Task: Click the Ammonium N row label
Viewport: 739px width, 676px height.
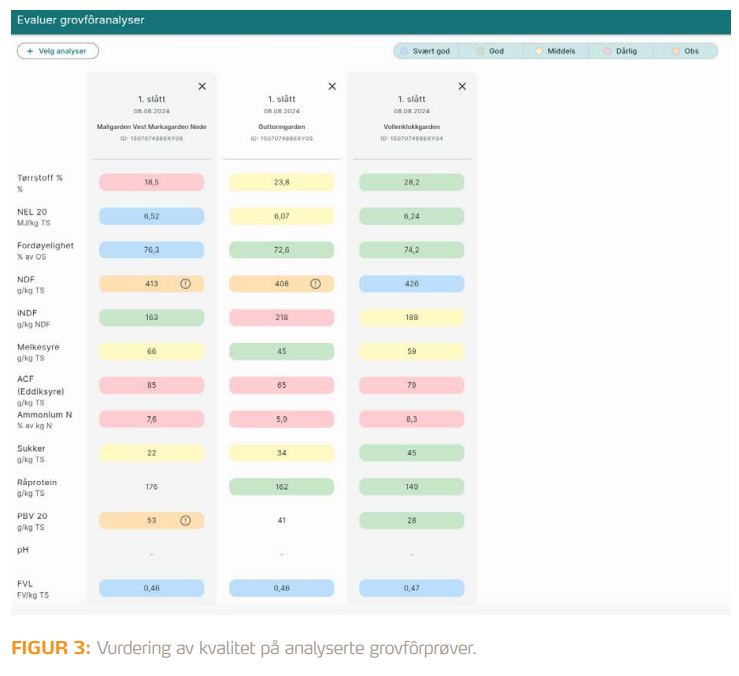Action: coord(44,415)
